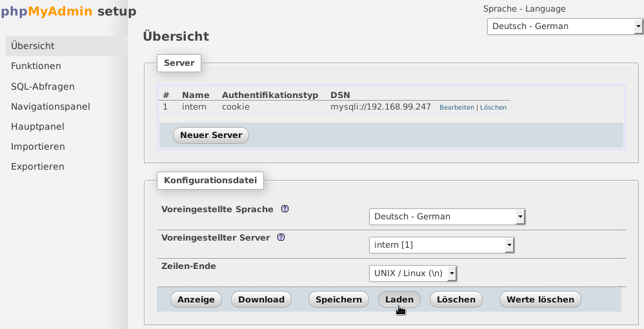The image size is (644, 329).
Task: Open the Navigationspanel settings
Action: (50, 106)
